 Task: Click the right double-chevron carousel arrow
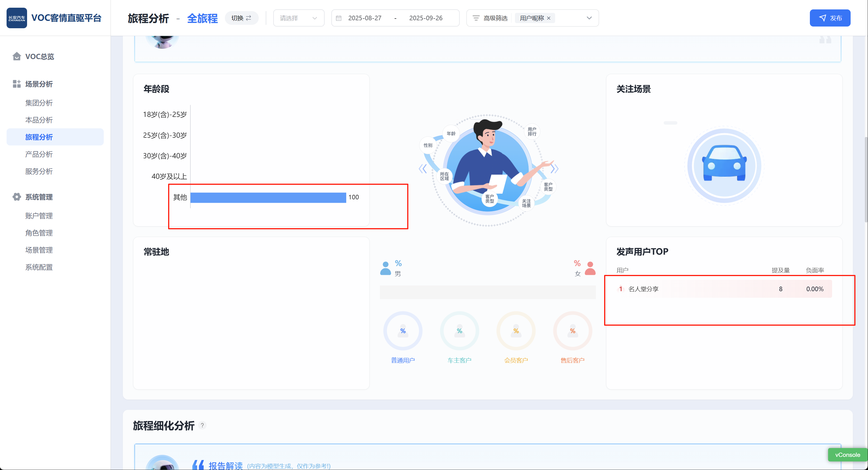[x=554, y=169]
